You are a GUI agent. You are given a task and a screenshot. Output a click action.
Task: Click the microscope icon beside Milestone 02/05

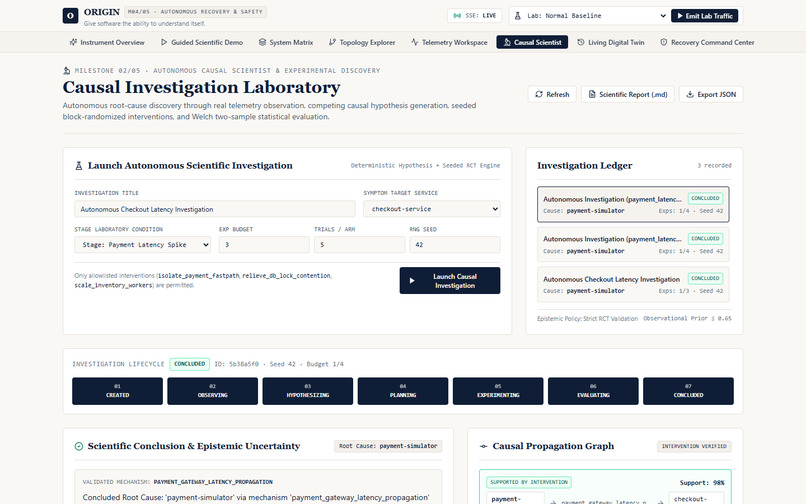point(66,70)
